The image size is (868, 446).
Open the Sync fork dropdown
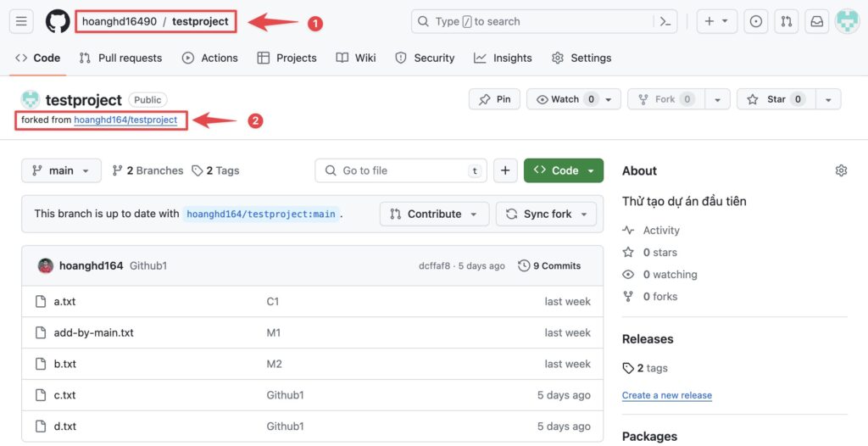pos(547,214)
